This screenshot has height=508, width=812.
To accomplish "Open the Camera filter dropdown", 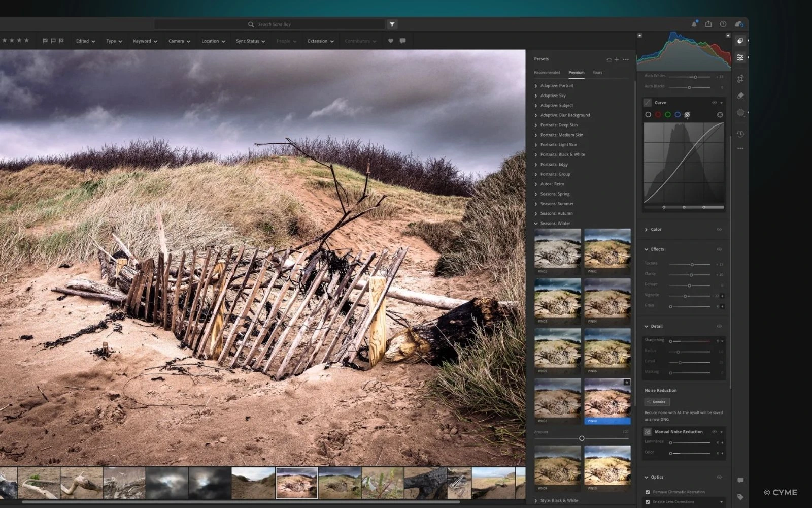I will pyautogui.click(x=179, y=41).
